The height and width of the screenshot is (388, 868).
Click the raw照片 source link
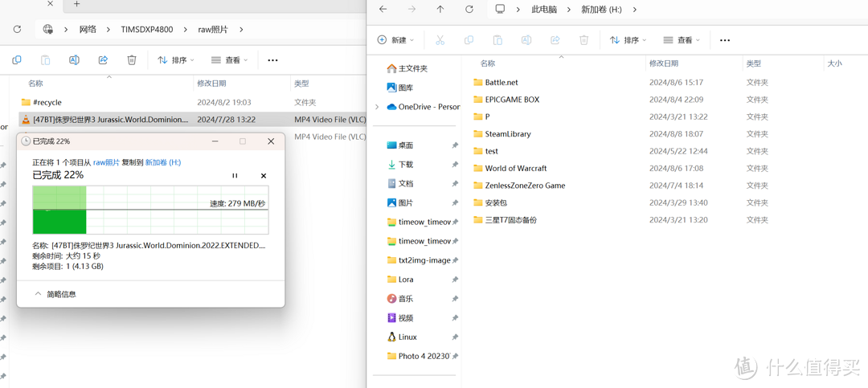coord(106,162)
